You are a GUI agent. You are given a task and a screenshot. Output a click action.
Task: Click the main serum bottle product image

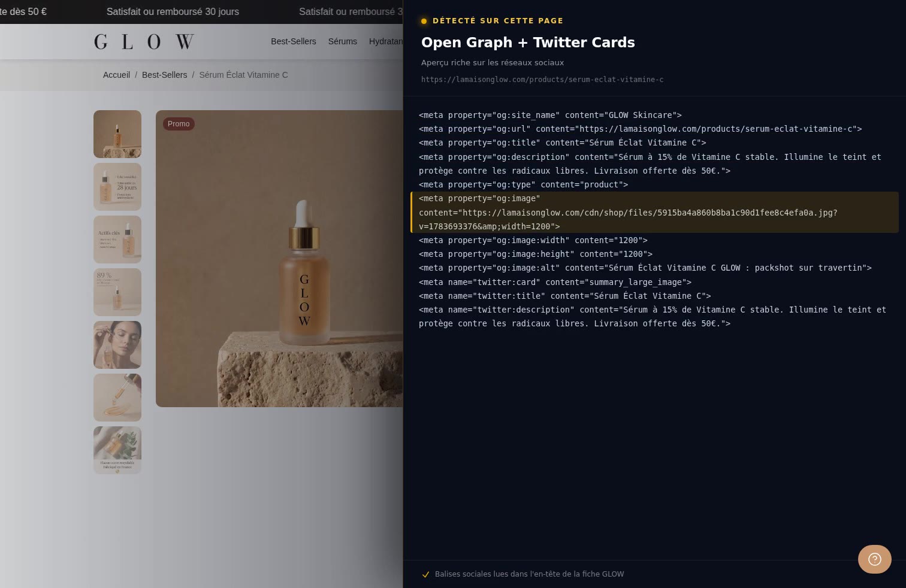[279, 259]
